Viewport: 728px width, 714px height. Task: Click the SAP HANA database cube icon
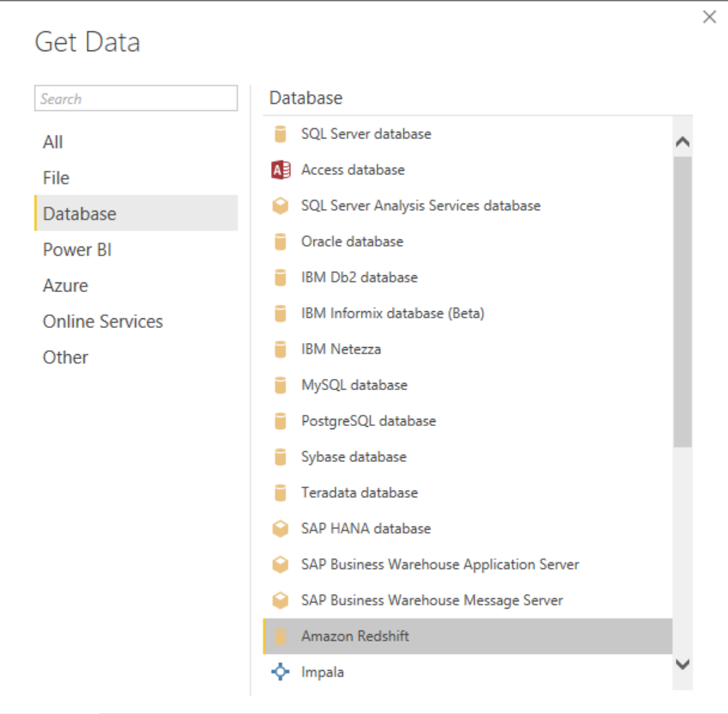(x=280, y=528)
